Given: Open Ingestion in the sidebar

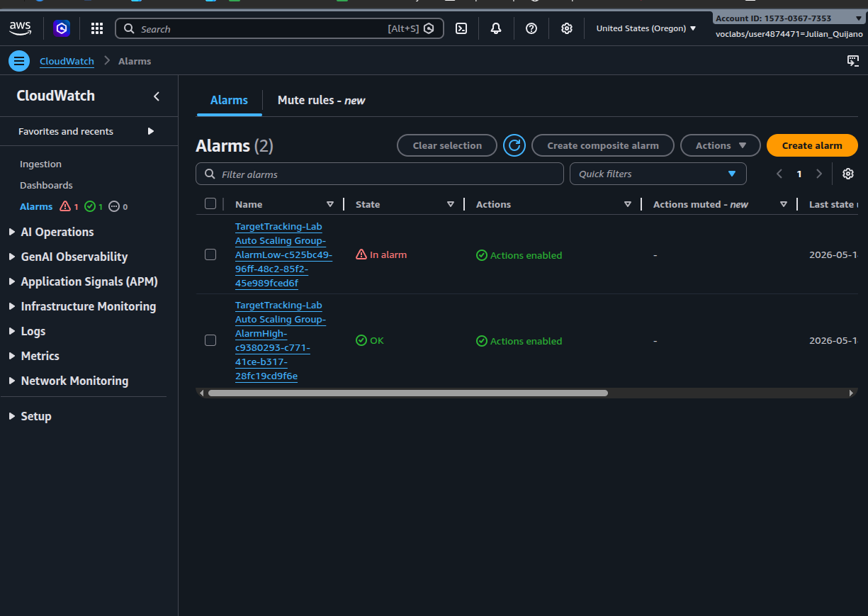Looking at the screenshot, I should (40, 164).
